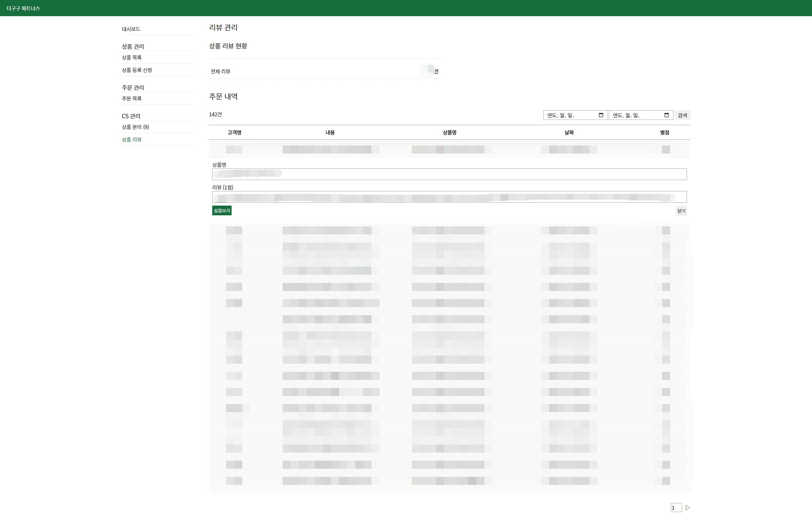This screenshot has height=525, width=812.
Task: Open 대시보드 in the sidebar
Action: pos(131,29)
